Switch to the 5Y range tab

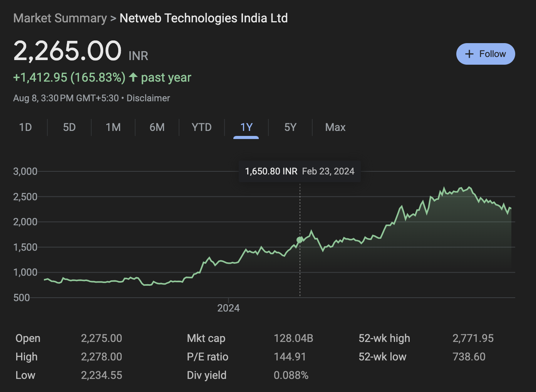pyautogui.click(x=290, y=127)
